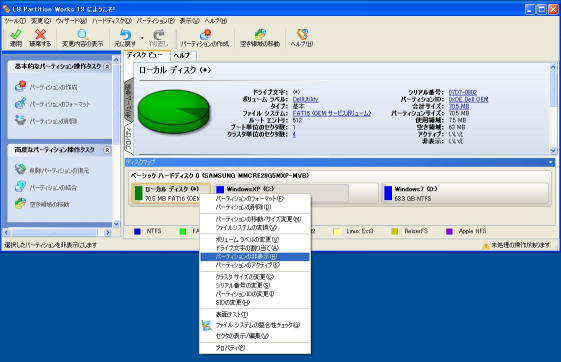
Task: Open the ツール(T) menu
Action: pos(15,21)
